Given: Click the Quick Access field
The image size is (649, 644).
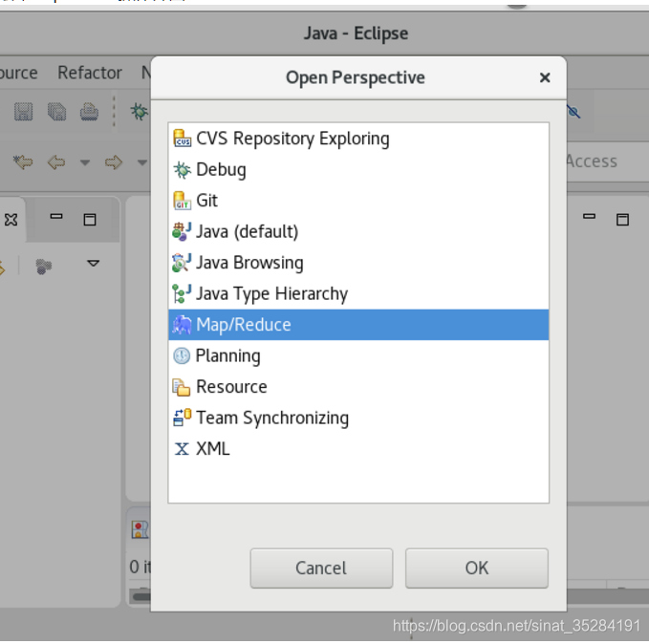Looking at the screenshot, I should pyautogui.click(x=608, y=161).
